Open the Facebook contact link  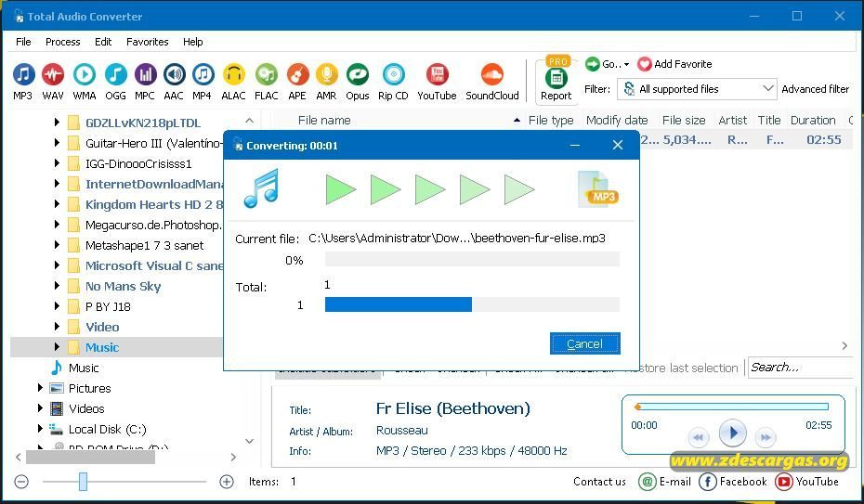click(733, 482)
